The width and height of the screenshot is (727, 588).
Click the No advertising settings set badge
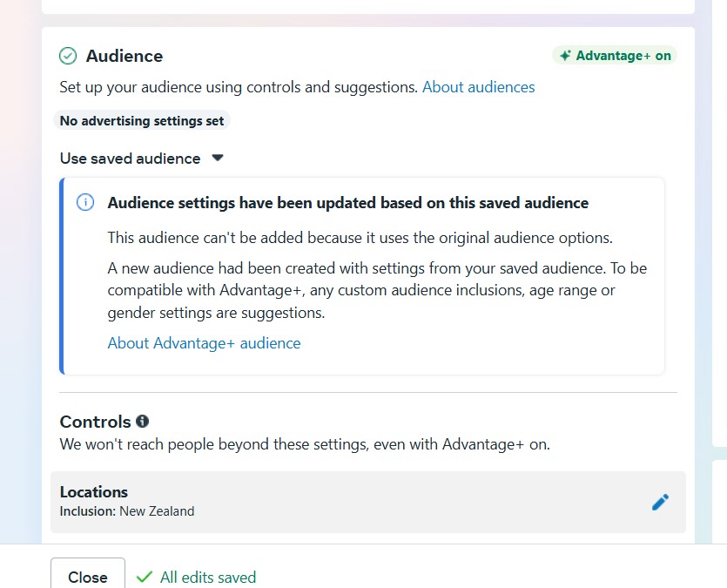(142, 121)
